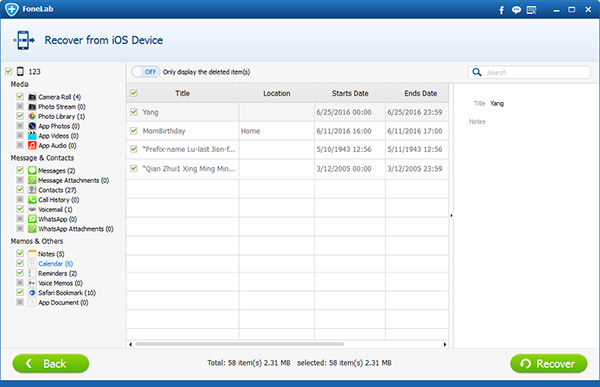Toggle the select-all checkbox in table header
This screenshot has height=387, width=600.
134,93
